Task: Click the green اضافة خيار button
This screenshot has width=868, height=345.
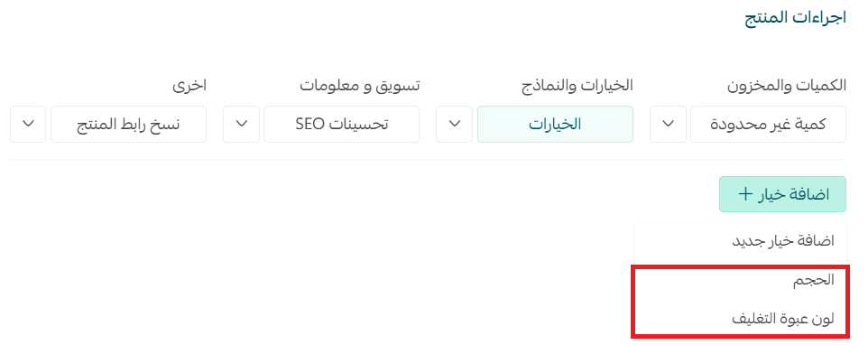Action: click(x=783, y=194)
